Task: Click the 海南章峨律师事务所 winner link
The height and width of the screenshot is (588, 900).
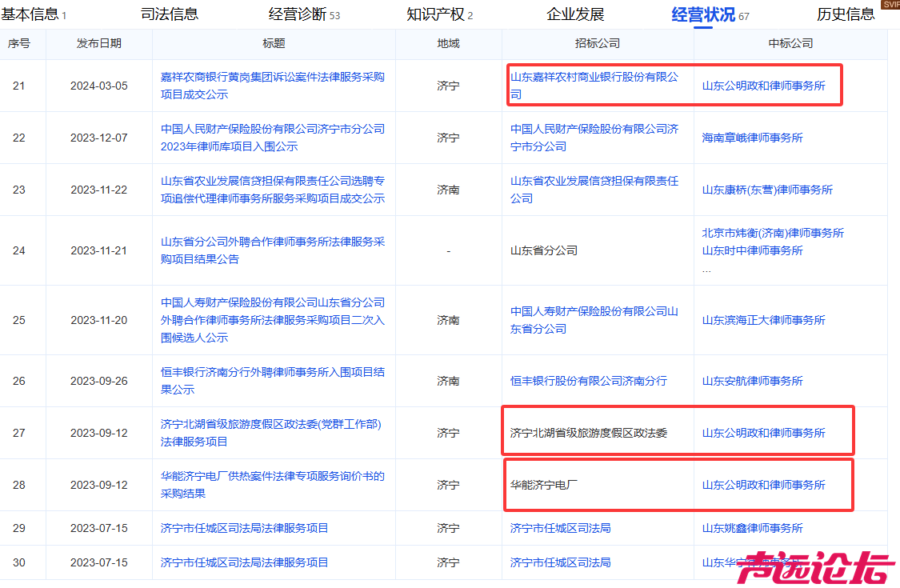Action: click(x=752, y=138)
